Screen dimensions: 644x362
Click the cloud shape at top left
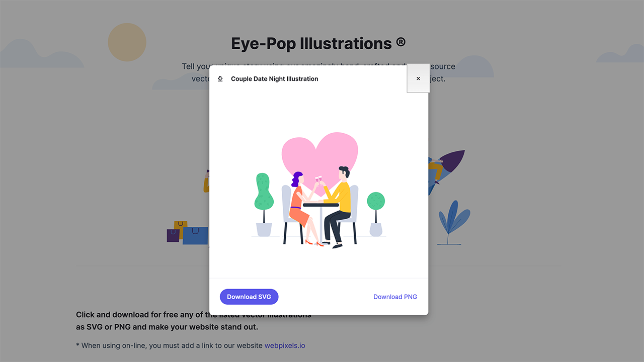pyautogui.click(x=42, y=53)
